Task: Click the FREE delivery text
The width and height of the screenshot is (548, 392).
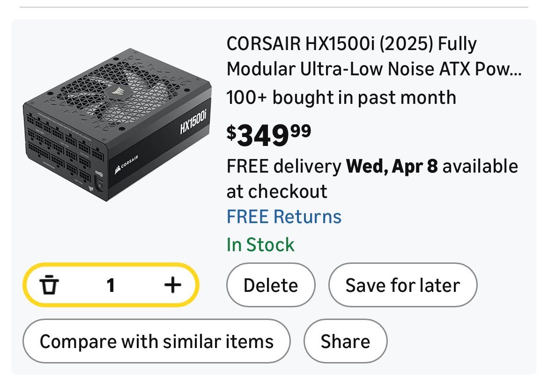Action: click(x=284, y=167)
